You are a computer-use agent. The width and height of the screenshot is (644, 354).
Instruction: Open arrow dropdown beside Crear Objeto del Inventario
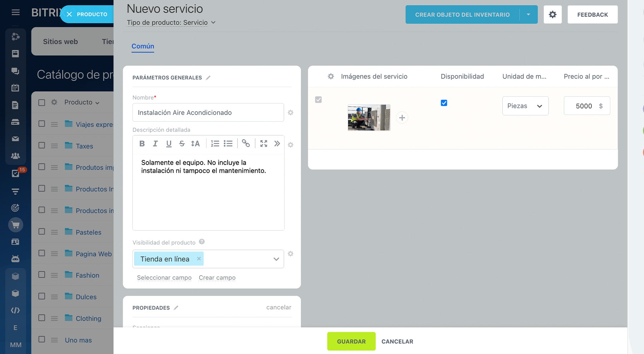(x=528, y=15)
